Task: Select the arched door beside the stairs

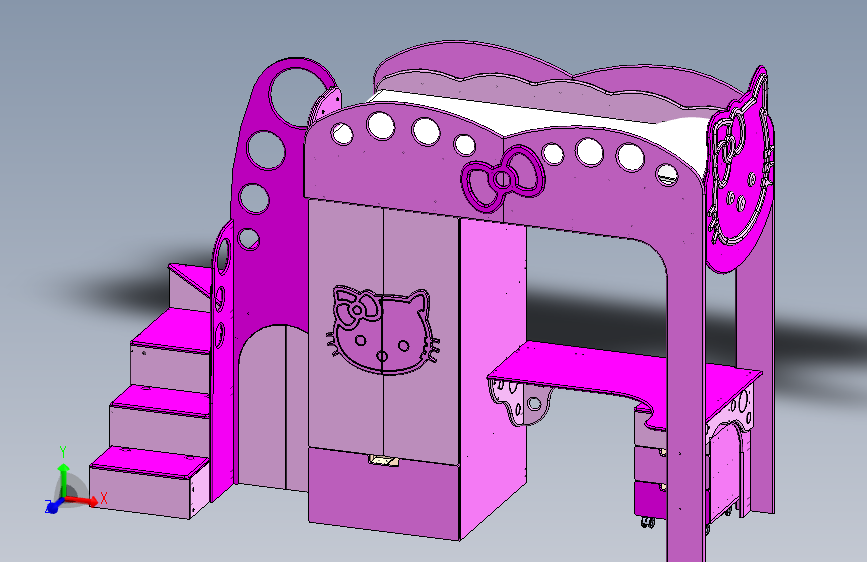Action: tap(273, 407)
